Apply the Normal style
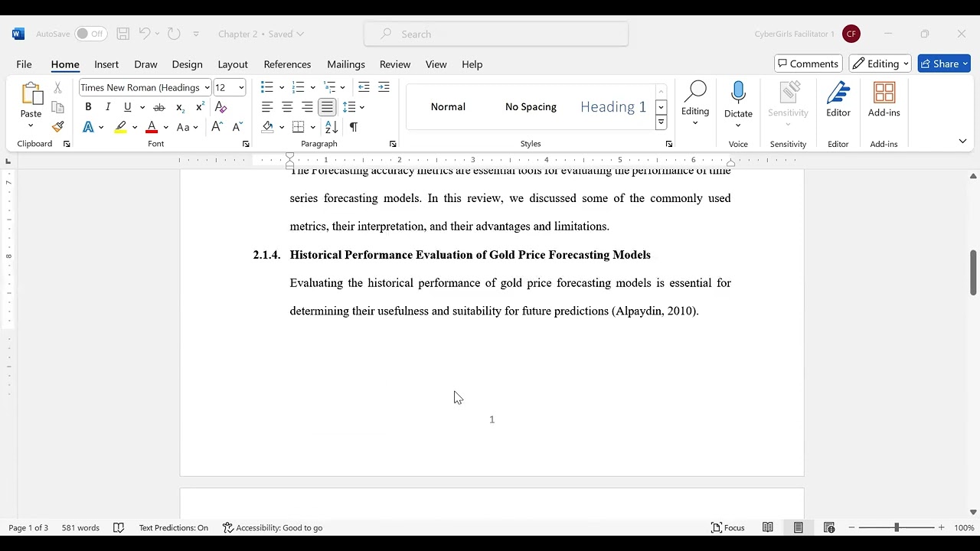Image resolution: width=980 pixels, height=551 pixels. 448,106
